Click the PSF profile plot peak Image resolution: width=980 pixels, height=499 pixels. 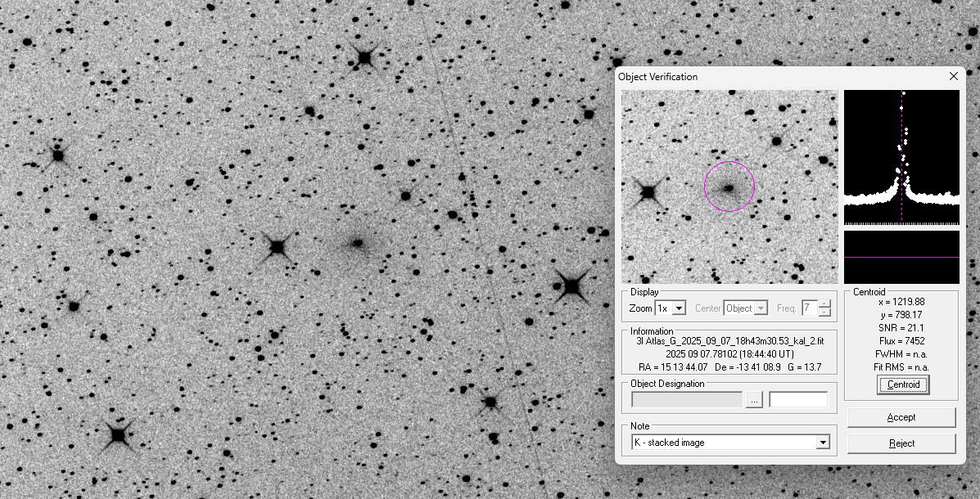tap(903, 94)
